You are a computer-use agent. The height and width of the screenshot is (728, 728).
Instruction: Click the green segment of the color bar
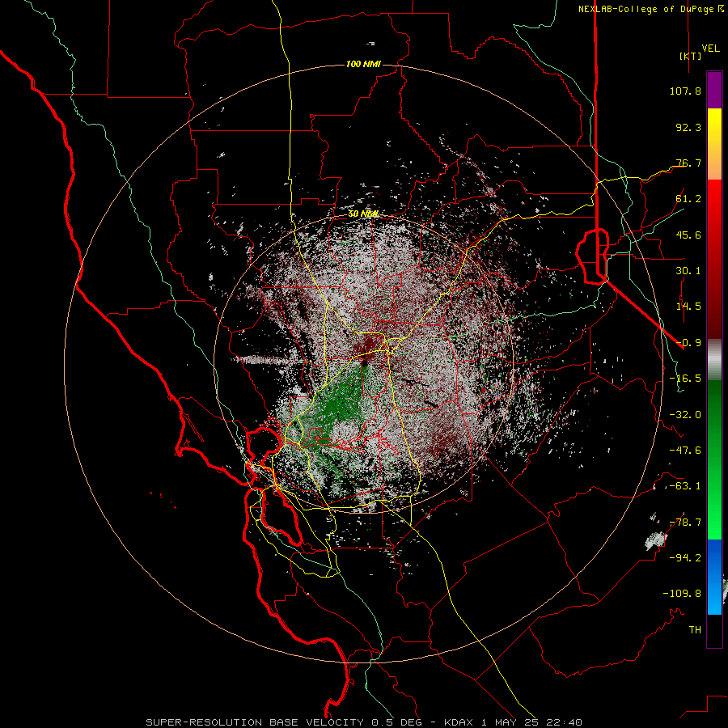click(714, 459)
